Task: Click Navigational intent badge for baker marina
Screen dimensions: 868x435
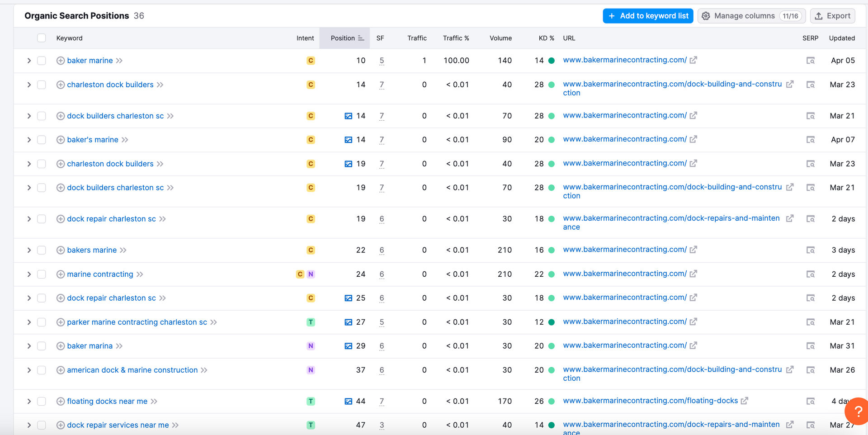Action: (311, 346)
